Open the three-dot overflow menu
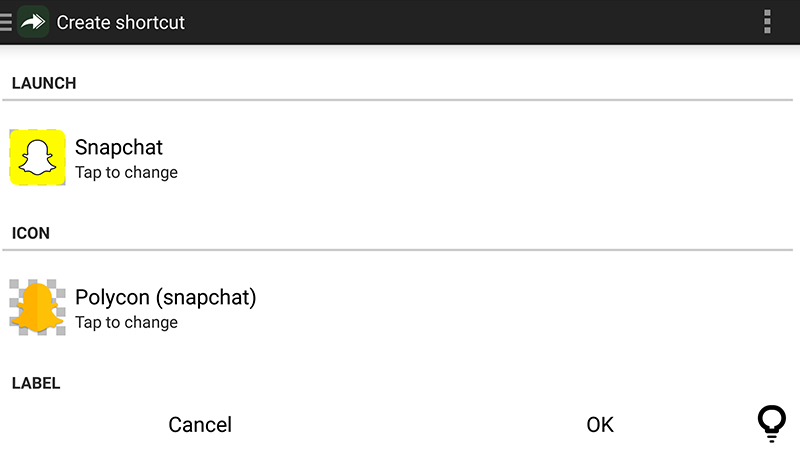Viewport: 800px width, 450px height. [767, 22]
